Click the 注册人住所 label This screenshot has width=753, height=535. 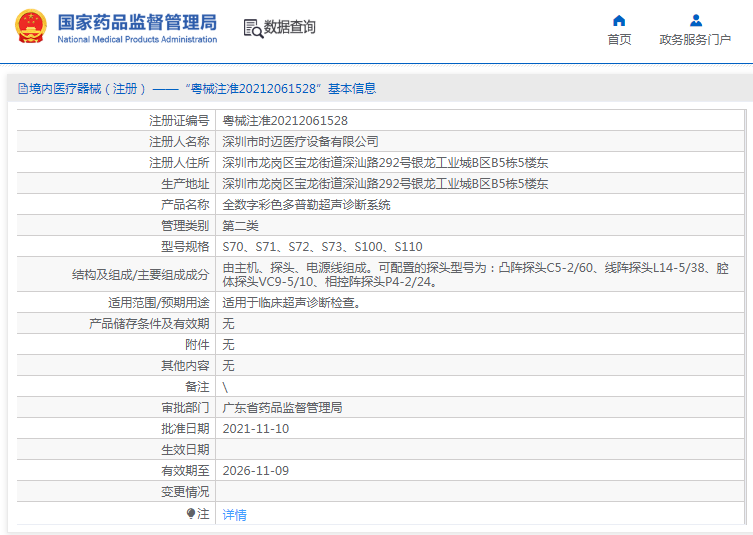(179, 163)
